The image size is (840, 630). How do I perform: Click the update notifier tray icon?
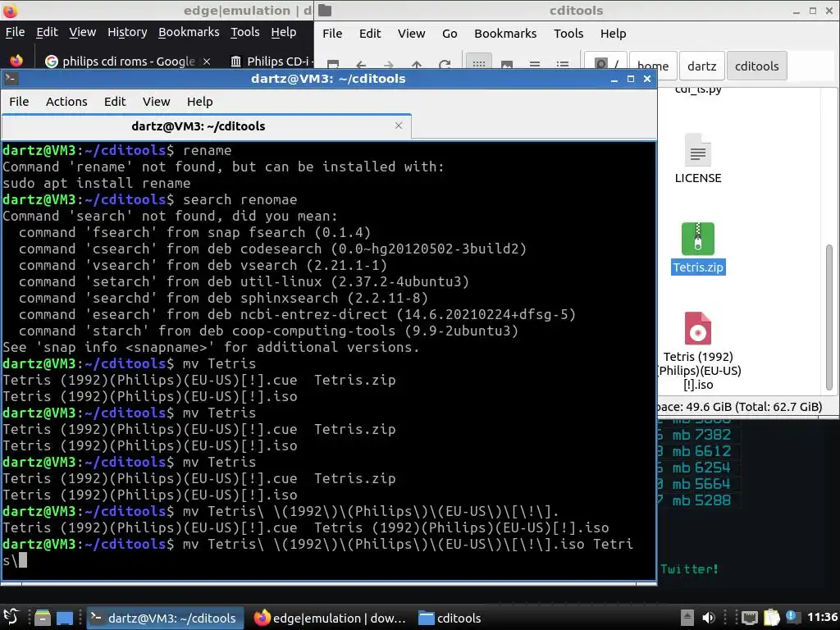792,617
